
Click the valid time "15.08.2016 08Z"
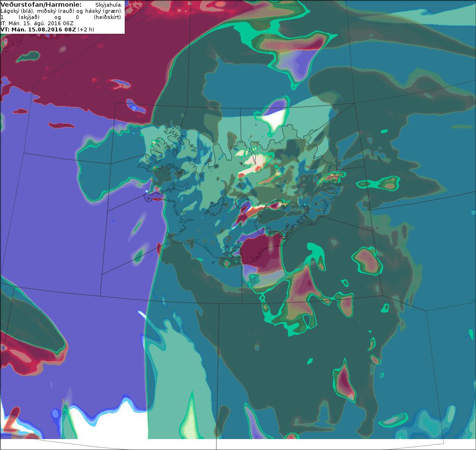52,29
